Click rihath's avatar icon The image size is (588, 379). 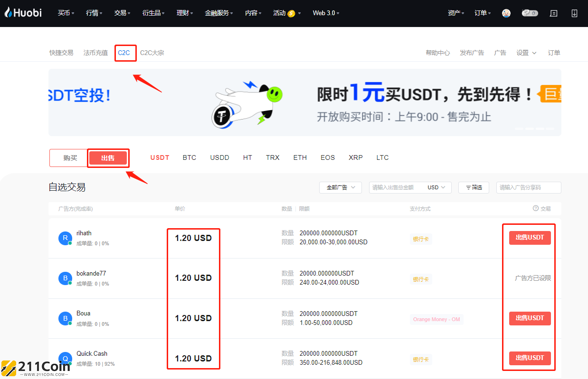click(65, 239)
